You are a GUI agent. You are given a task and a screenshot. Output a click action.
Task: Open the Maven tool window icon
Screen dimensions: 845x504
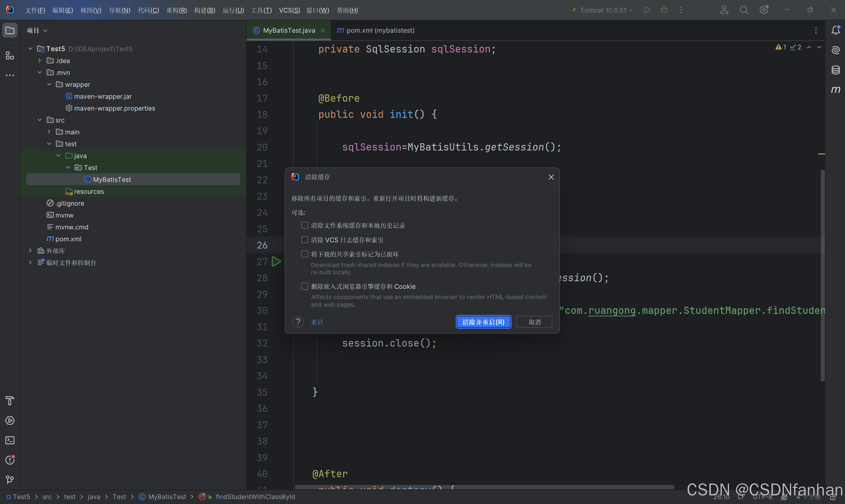[x=835, y=90]
